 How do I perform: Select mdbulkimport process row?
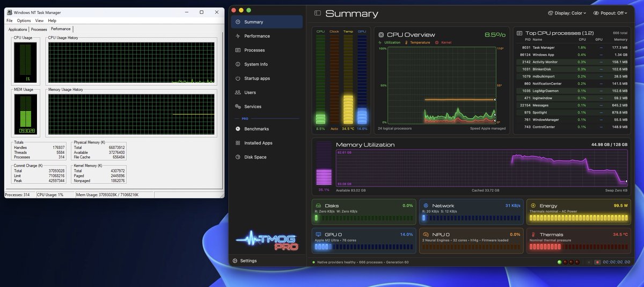tap(572, 76)
